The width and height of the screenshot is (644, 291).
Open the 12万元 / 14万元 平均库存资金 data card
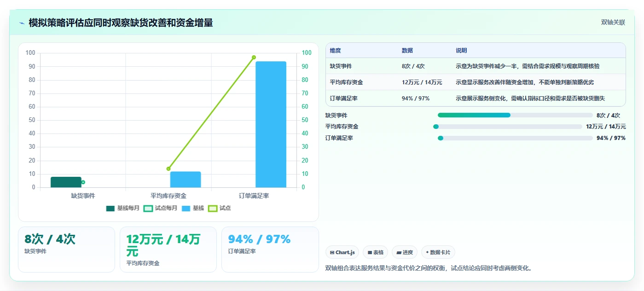click(x=168, y=250)
